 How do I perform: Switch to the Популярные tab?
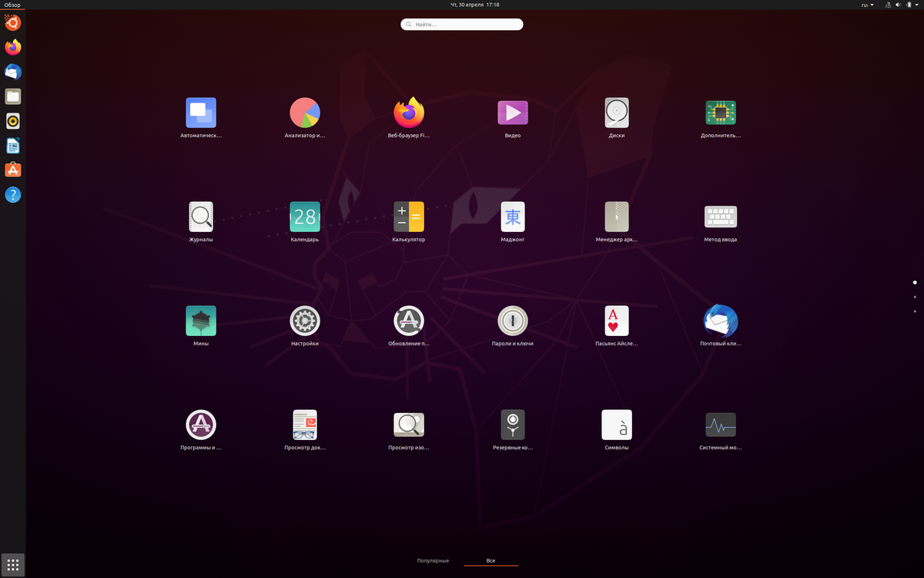[x=433, y=560]
